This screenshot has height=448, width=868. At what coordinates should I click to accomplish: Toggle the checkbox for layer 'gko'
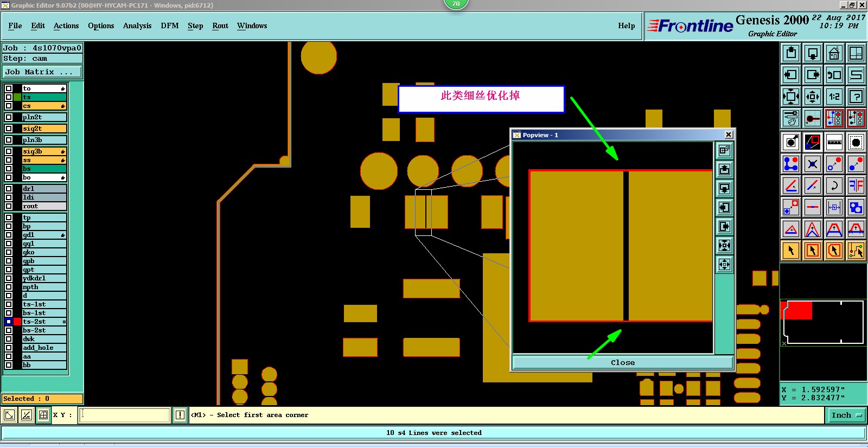click(9, 252)
